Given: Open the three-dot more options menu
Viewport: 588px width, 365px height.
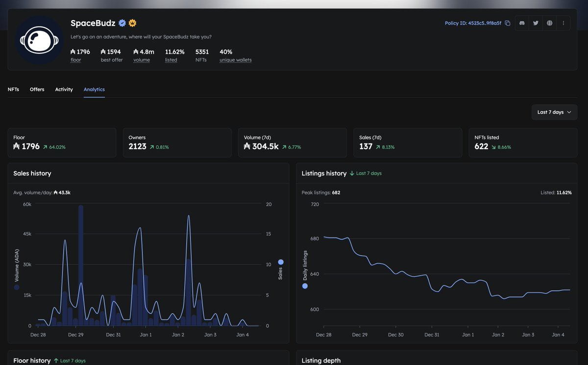Looking at the screenshot, I should 563,23.
